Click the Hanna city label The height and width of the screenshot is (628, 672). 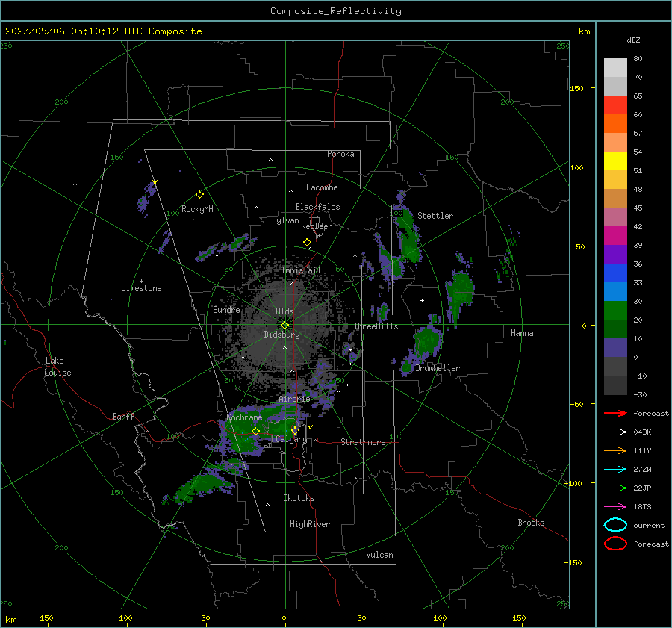522,333
